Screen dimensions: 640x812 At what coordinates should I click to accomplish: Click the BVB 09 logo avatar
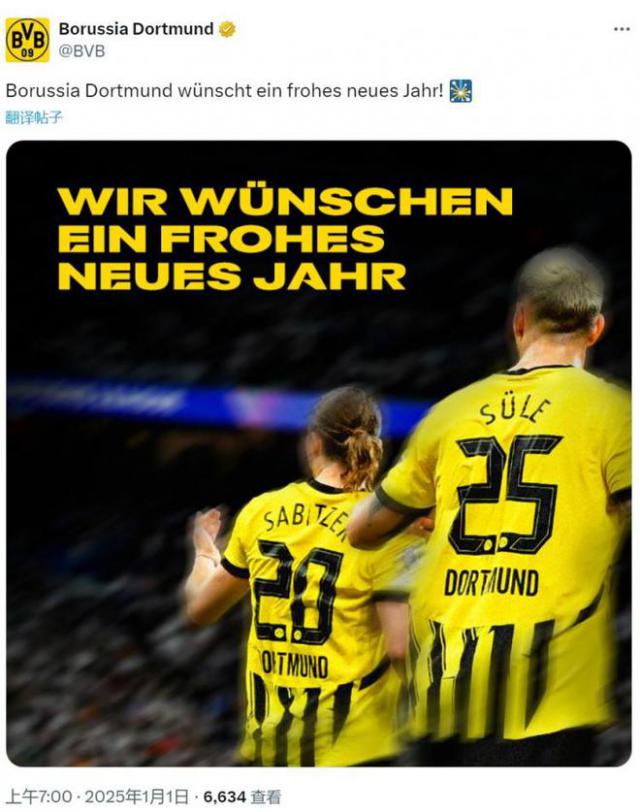(x=27, y=40)
